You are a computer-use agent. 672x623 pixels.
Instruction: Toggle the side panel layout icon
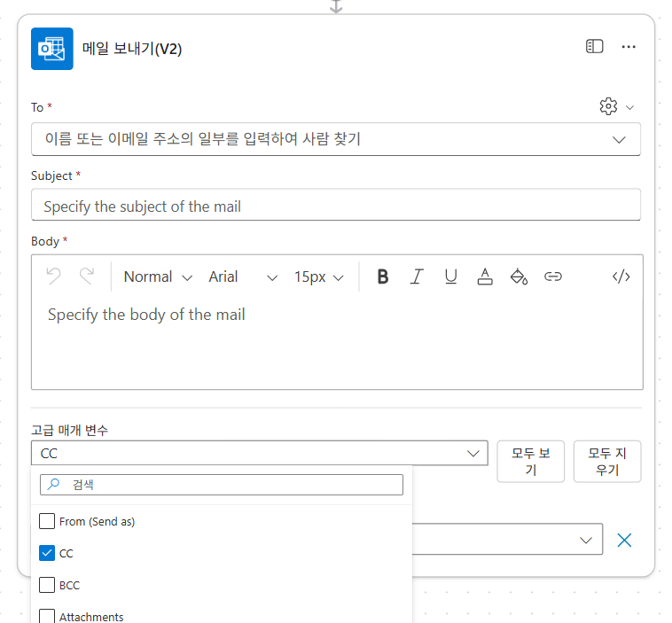pos(595,46)
